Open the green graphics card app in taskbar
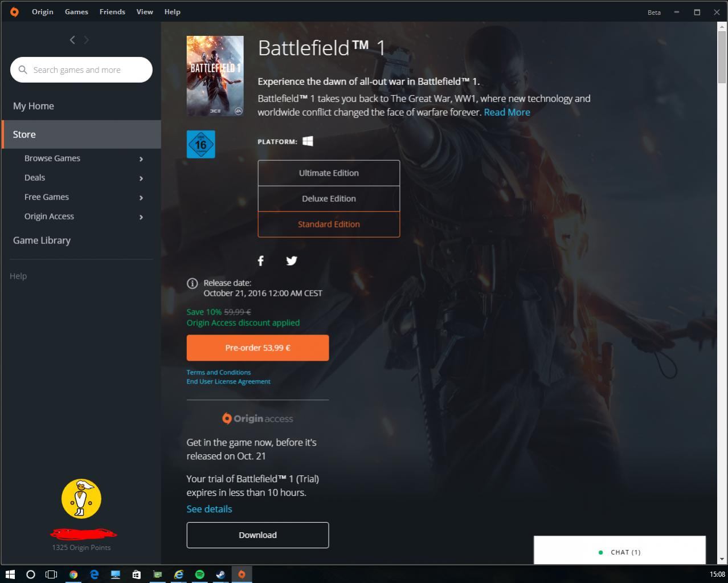728x583 pixels. [x=158, y=574]
